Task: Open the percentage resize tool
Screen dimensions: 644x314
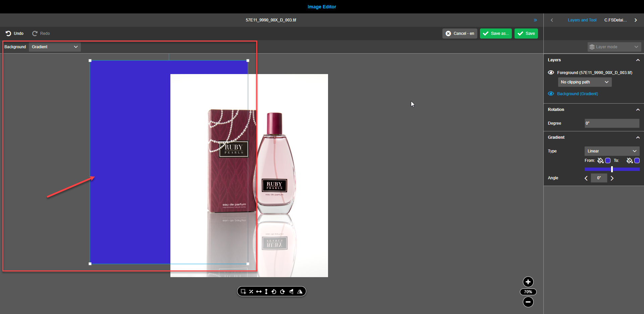Action: [251, 291]
